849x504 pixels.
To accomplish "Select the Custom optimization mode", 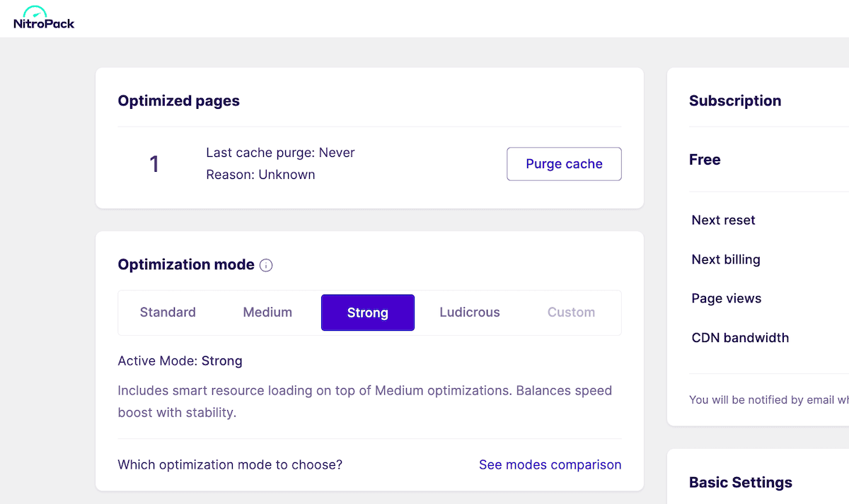I will coord(571,312).
